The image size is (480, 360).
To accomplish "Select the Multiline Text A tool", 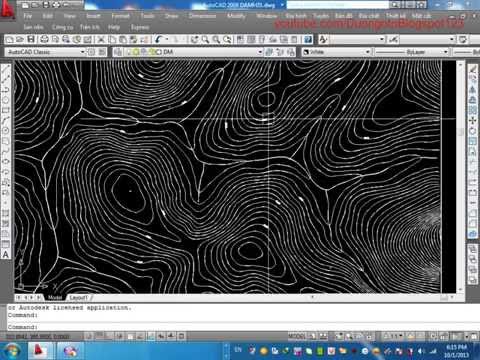I will click(6, 255).
